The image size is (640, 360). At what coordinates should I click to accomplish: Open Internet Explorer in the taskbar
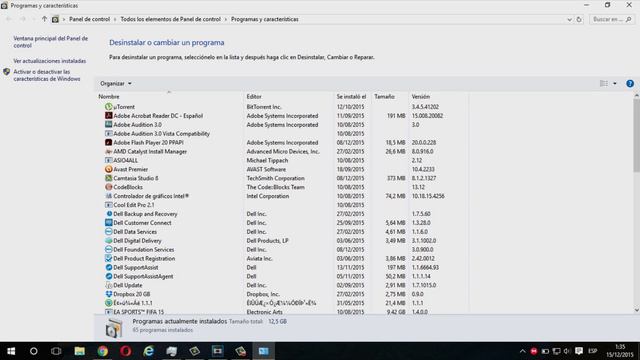pyautogui.click(x=149, y=351)
